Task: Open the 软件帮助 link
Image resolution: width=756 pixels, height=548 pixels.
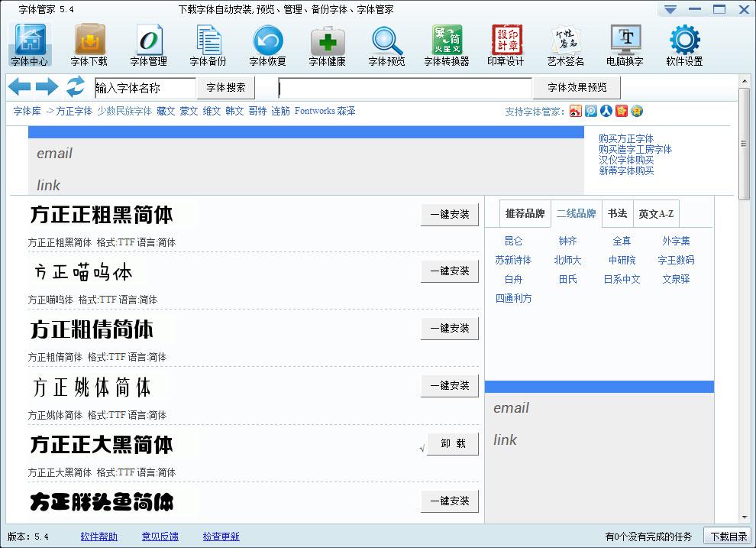Action: tap(99, 537)
